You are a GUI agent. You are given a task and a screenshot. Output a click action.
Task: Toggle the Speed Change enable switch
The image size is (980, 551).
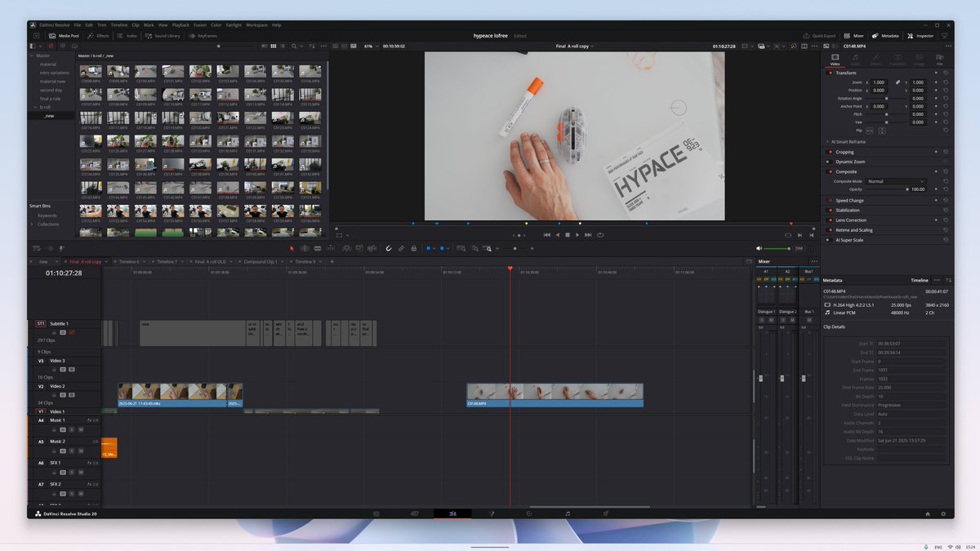pos(831,200)
